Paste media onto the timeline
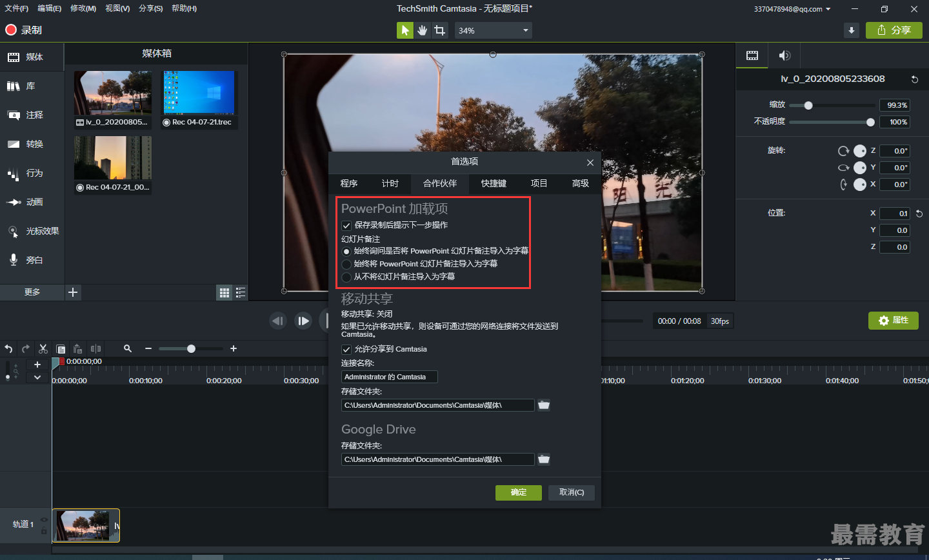929x560 pixels. click(77, 348)
